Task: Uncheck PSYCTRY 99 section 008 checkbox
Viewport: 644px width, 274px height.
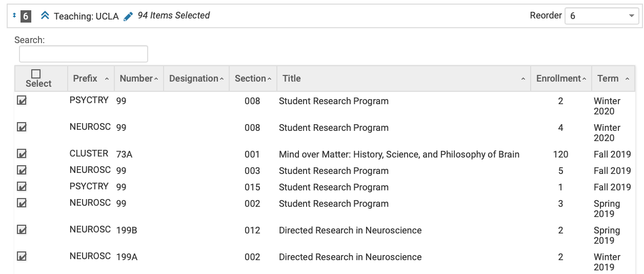Action: click(22, 101)
